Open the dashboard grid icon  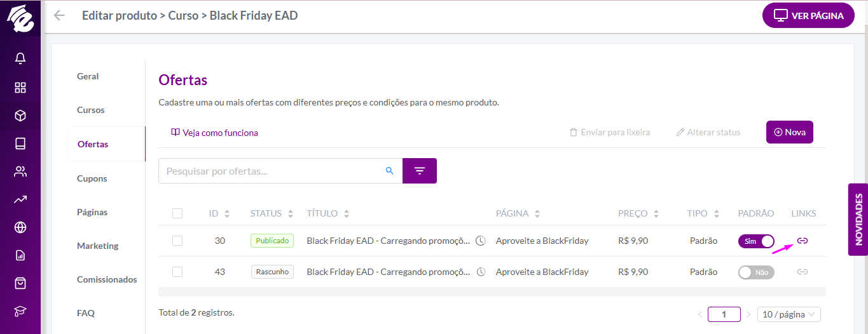point(20,88)
